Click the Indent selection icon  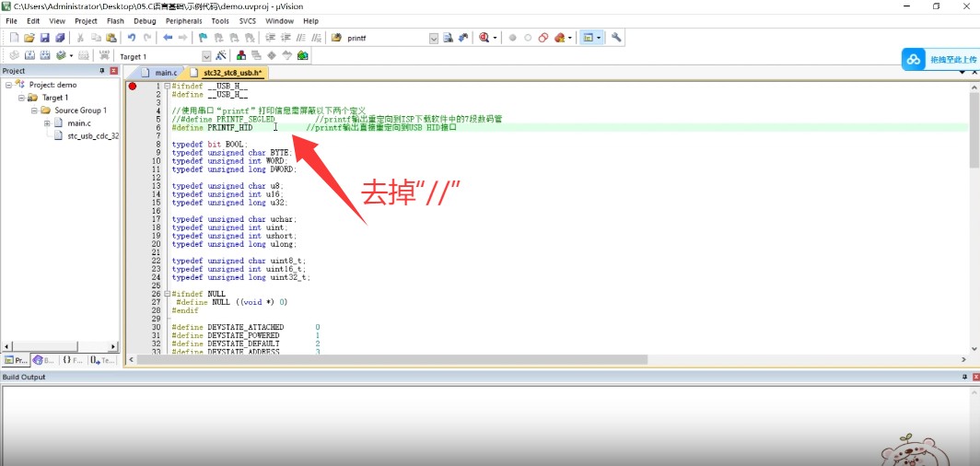pos(270,38)
